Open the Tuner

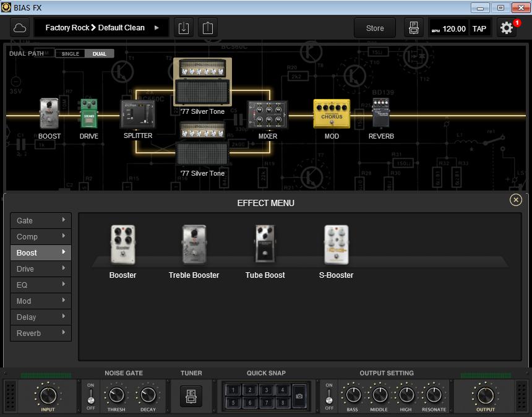point(191,396)
